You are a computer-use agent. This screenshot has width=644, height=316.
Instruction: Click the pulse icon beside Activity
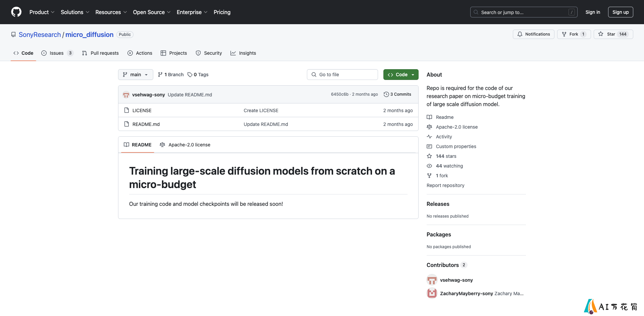pos(429,137)
